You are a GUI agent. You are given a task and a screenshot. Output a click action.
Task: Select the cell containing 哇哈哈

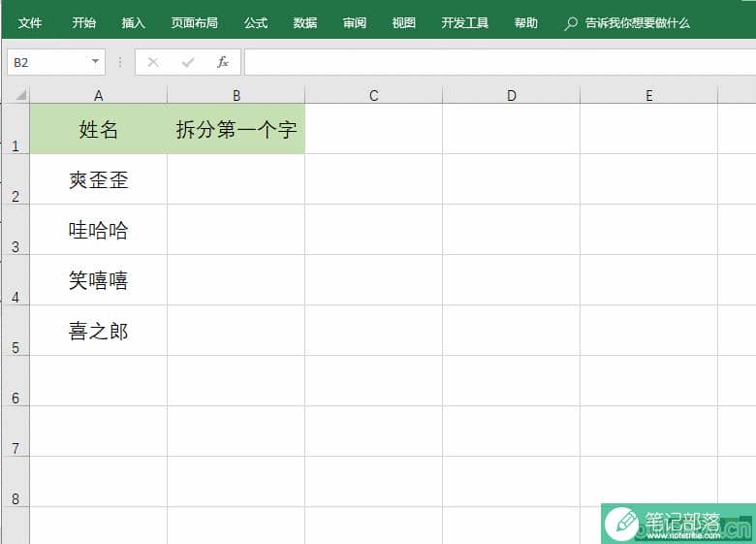pos(98,230)
